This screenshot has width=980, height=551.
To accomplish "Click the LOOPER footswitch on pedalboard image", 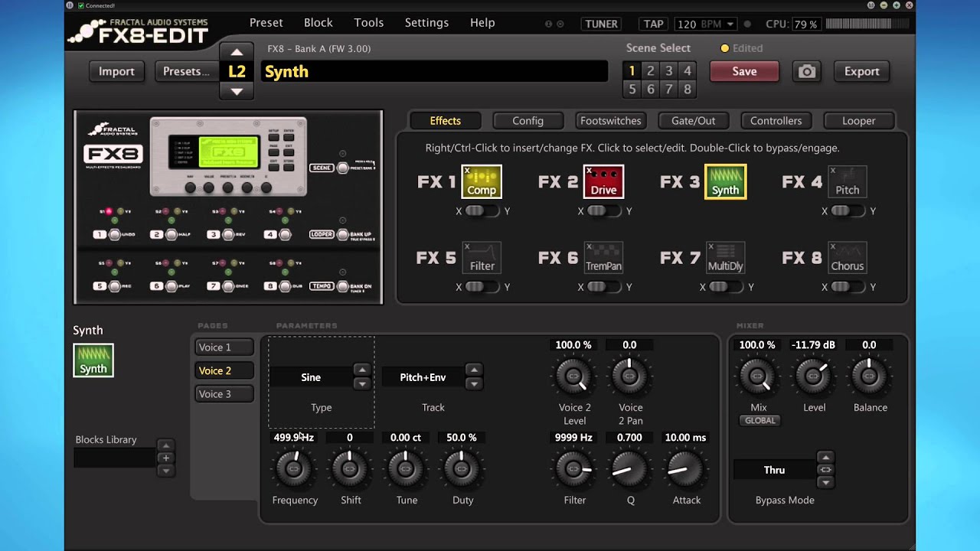I will [x=343, y=234].
